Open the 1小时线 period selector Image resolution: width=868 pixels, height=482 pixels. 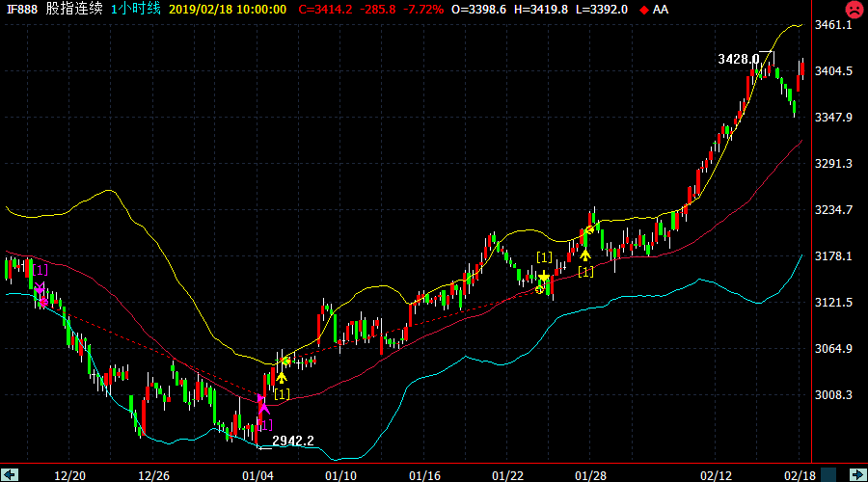pos(135,9)
